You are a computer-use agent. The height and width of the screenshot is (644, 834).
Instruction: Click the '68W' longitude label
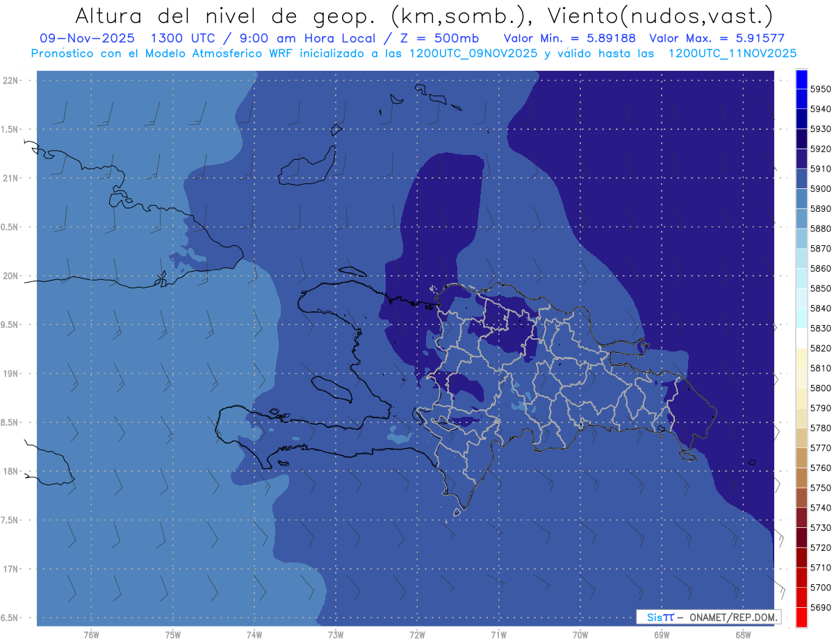(743, 635)
